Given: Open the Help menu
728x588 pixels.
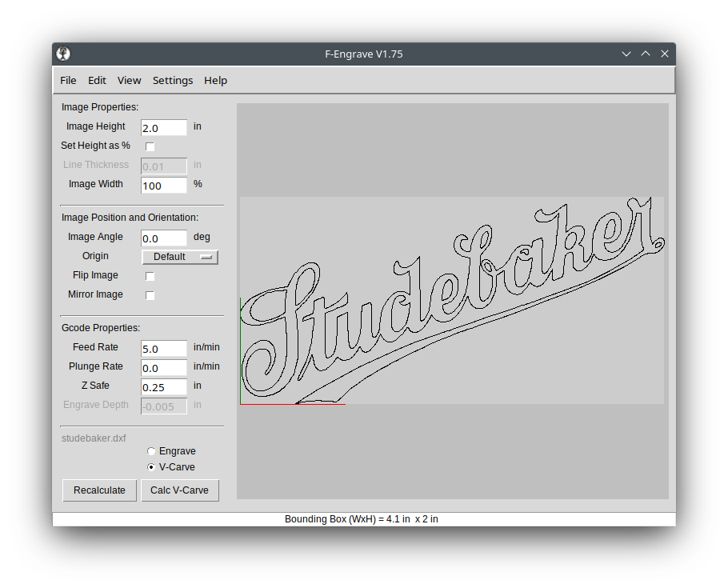Looking at the screenshot, I should tap(215, 80).
